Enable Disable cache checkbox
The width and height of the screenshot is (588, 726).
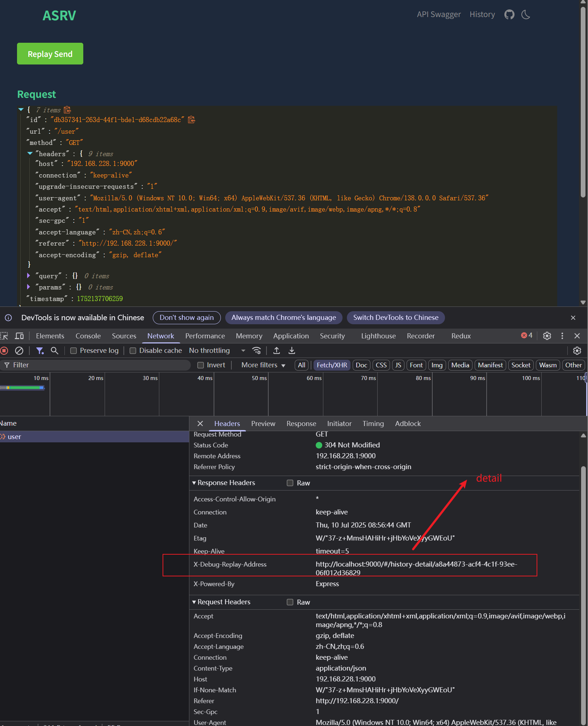tap(133, 350)
